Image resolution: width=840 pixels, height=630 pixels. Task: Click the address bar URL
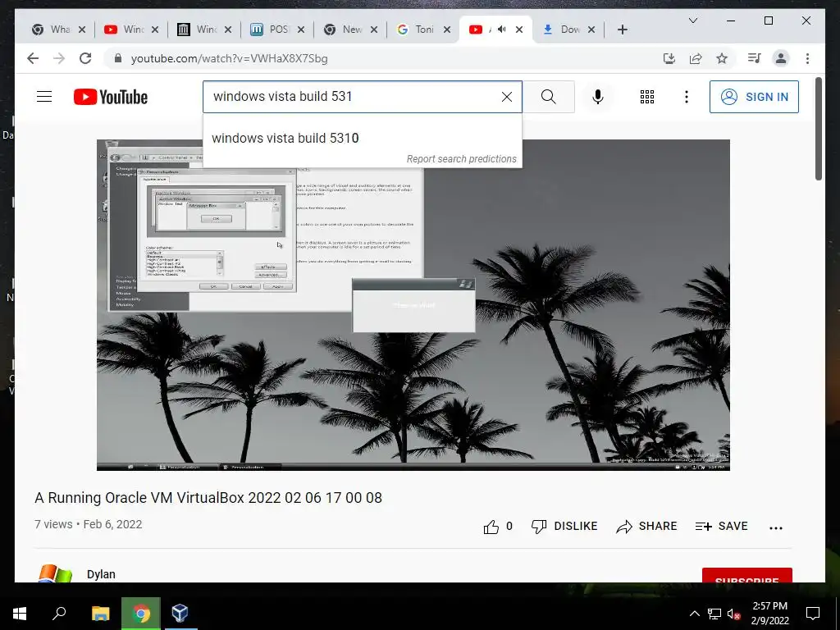click(230, 59)
